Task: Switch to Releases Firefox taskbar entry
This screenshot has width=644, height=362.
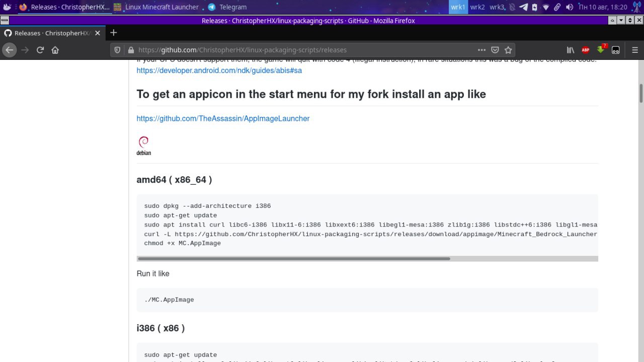Action: [x=64, y=7]
